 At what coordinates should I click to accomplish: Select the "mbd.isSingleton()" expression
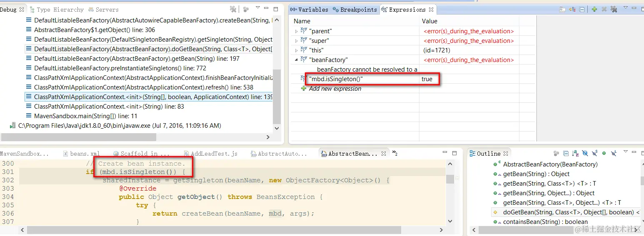point(336,79)
